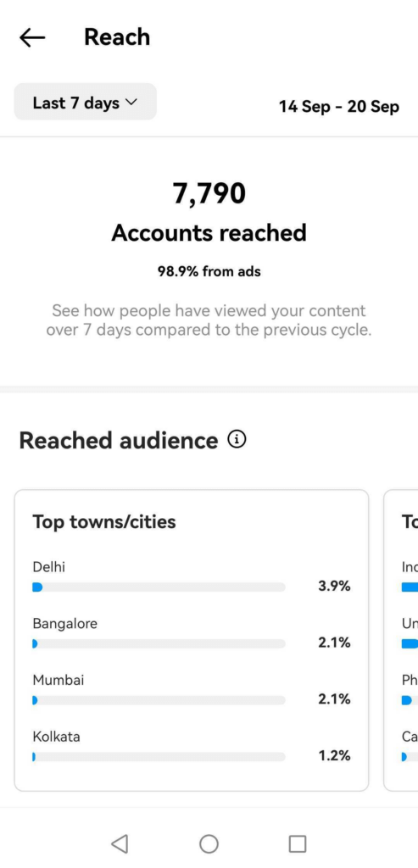Click the 14 Sep - 20 Sep date range

point(339,106)
